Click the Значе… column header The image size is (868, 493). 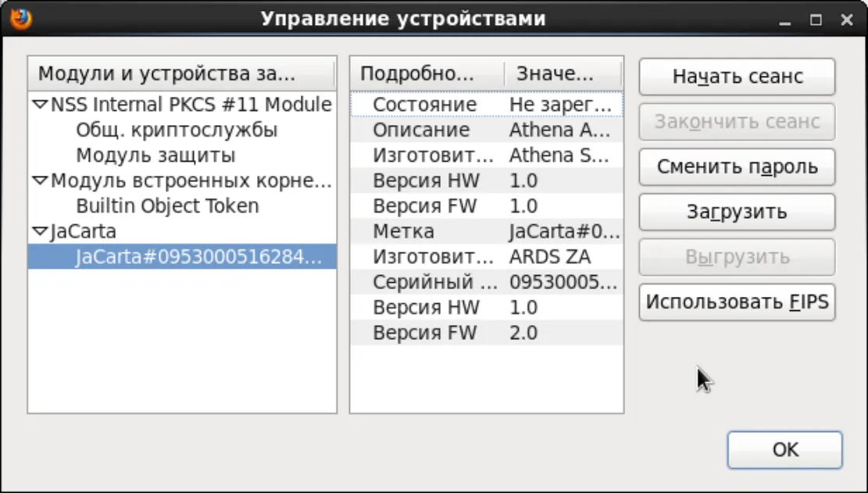(563, 73)
